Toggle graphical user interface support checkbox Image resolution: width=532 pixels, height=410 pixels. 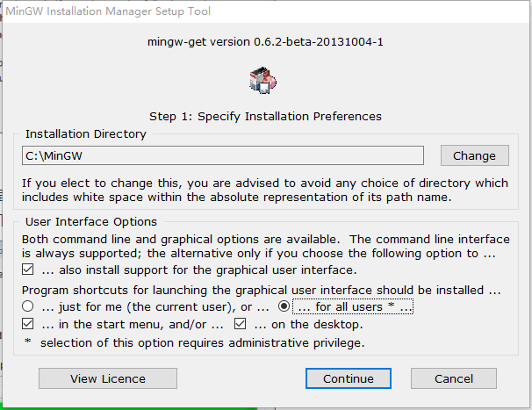point(28,270)
